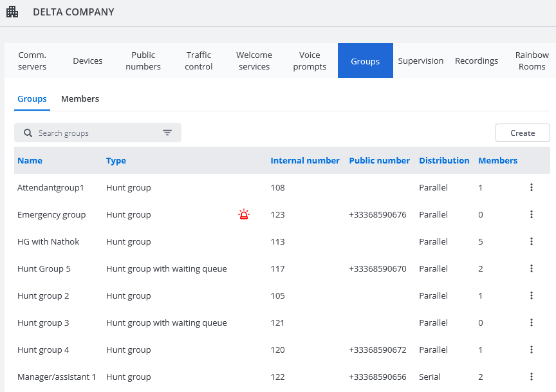Open the Rainbow Rooms tab

click(x=532, y=61)
